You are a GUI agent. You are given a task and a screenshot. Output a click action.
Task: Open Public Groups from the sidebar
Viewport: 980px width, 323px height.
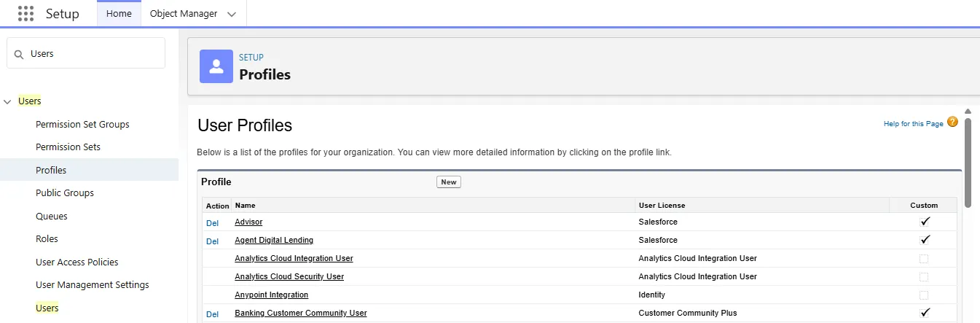65,193
